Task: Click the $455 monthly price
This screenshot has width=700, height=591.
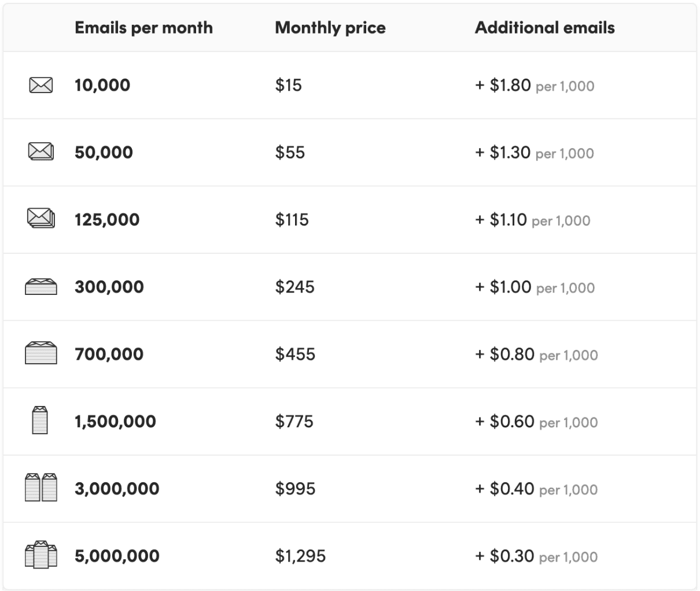Action: (x=295, y=354)
